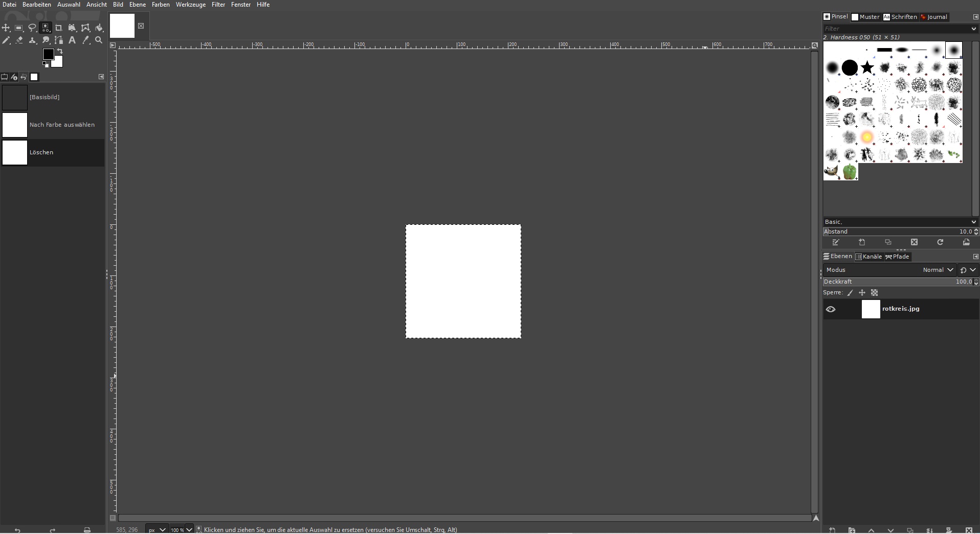The width and height of the screenshot is (980, 534).
Task: Select the Color Picker eyedropper tool
Action: click(x=86, y=40)
